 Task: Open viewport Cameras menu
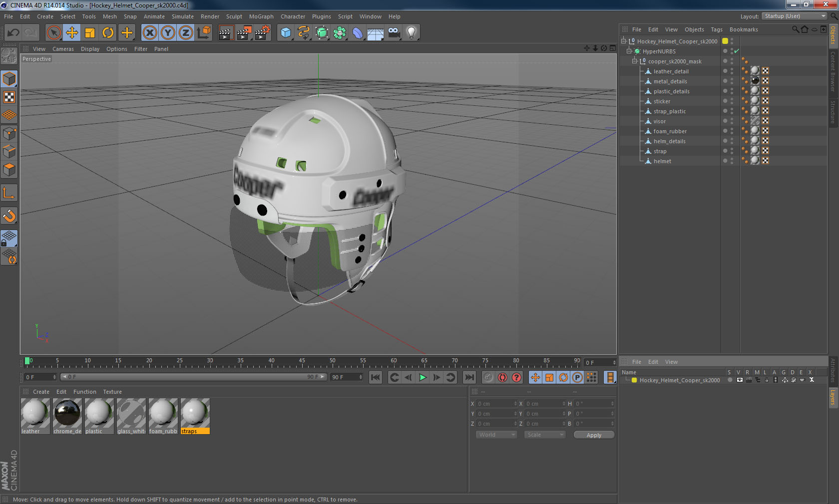coord(63,49)
